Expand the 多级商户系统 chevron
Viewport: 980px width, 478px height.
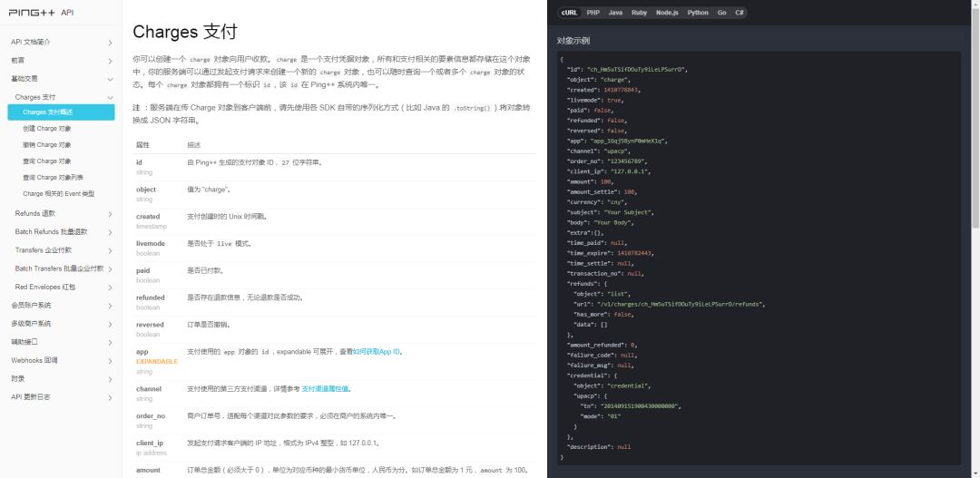click(110, 324)
